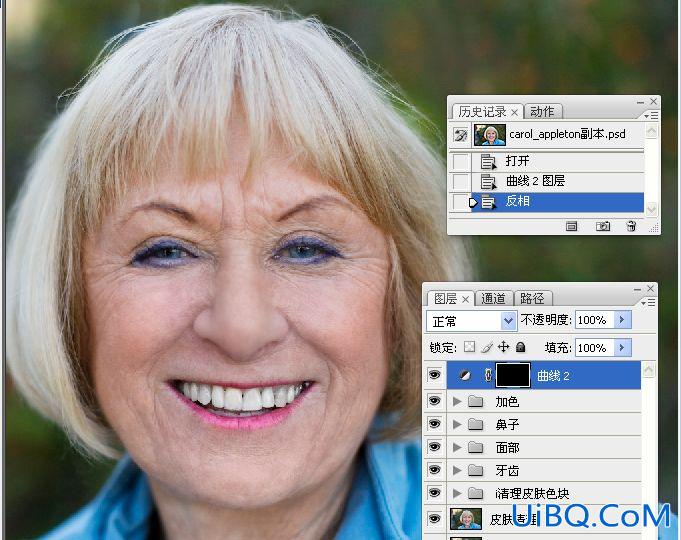This screenshot has width=681, height=540.
Task: Select the 曲线 2 layer name
Action: click(553, 376)
